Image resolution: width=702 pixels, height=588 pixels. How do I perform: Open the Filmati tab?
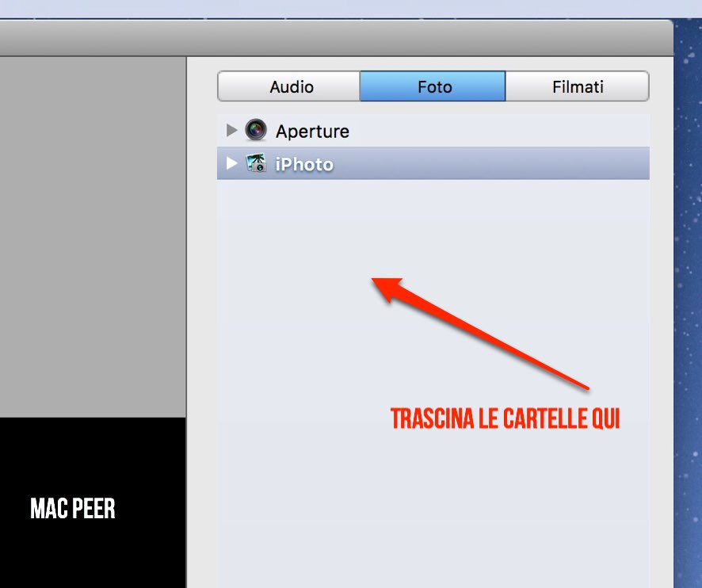[577, 86]
